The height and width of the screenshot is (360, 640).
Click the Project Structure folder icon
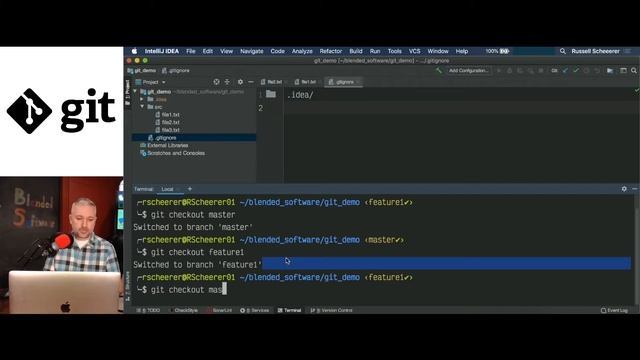[x=610, y=71]
